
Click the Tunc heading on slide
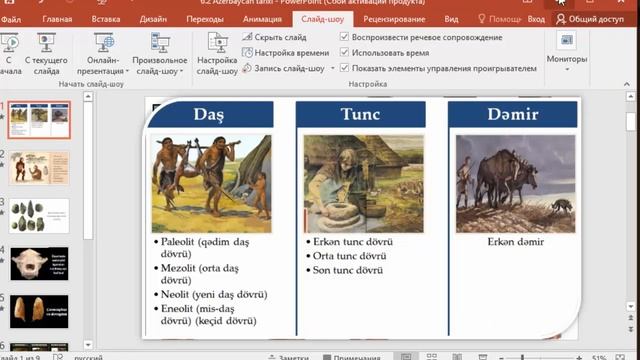360,114
